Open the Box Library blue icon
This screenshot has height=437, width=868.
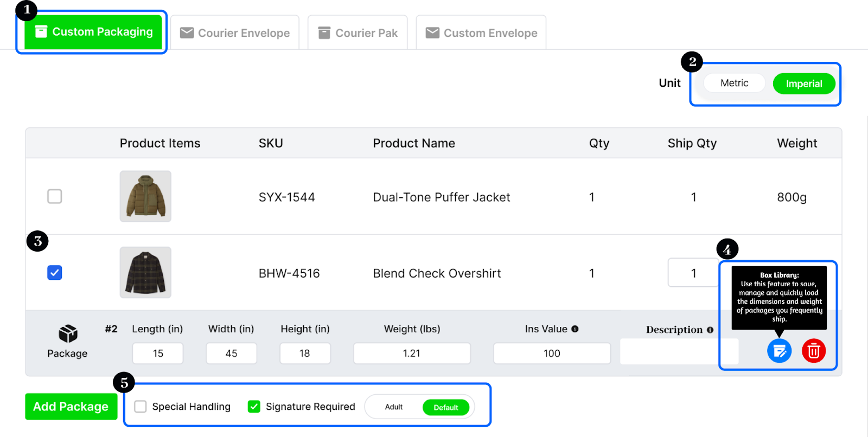tap(779, 351)
